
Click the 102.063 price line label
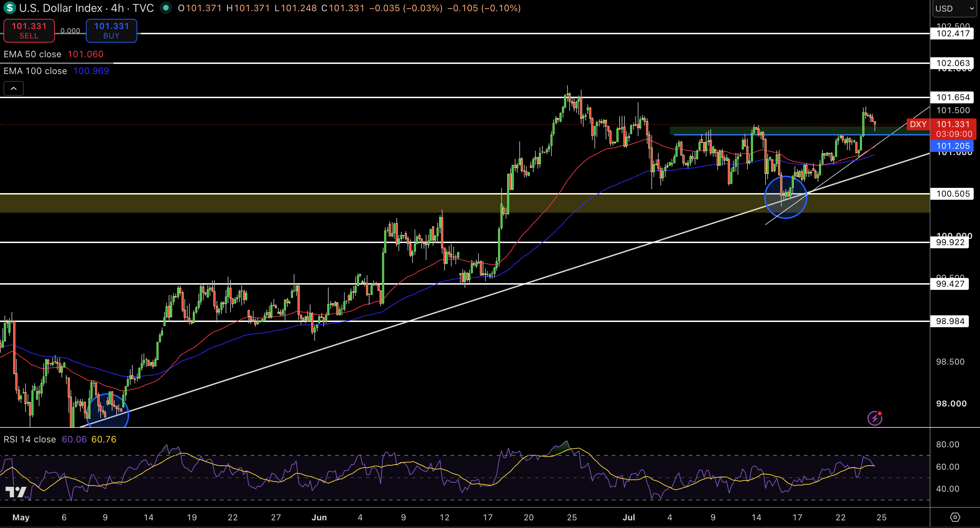pos(952,63)
